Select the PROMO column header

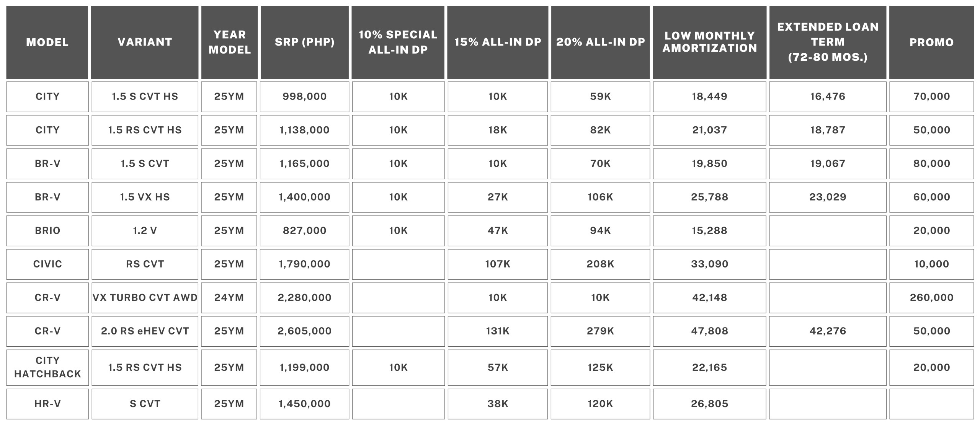(x=931, y=42)
